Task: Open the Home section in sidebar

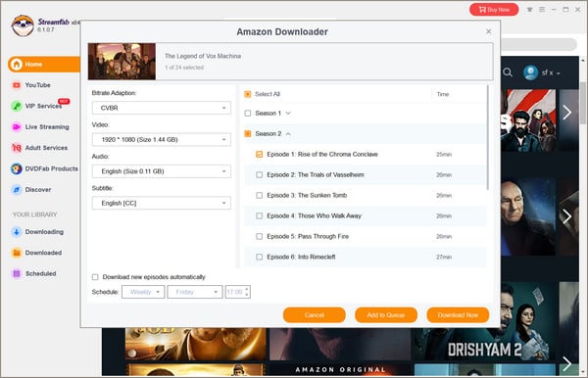Action: (x=44, y=64)
